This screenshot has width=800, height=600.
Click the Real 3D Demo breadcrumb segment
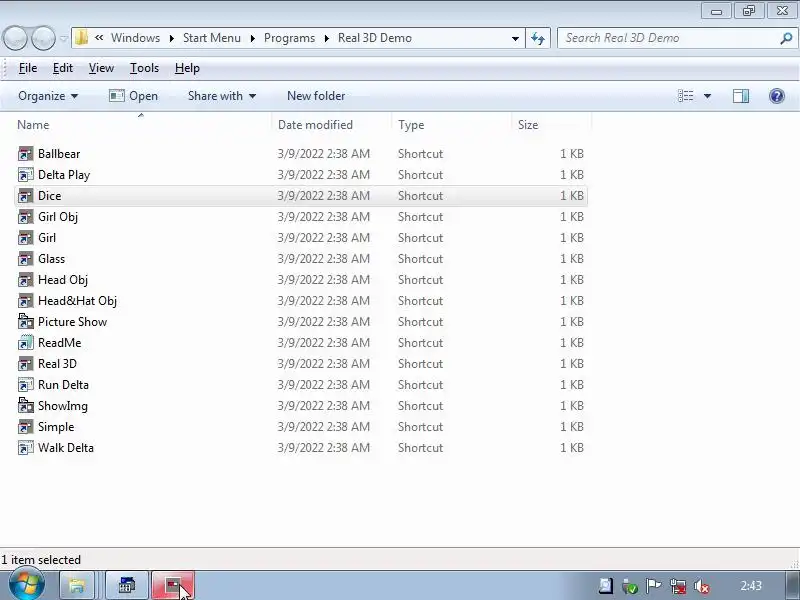click(374, 38)
